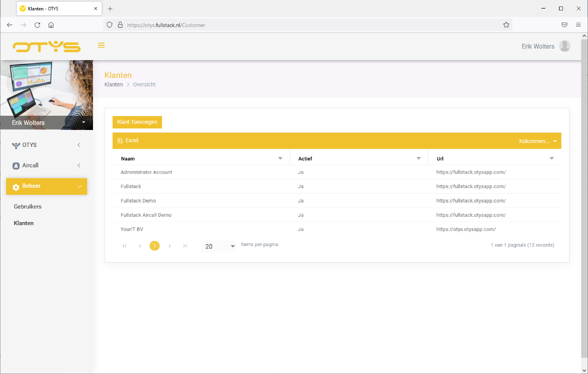Click the padlock site info icon

coord(120,25)
